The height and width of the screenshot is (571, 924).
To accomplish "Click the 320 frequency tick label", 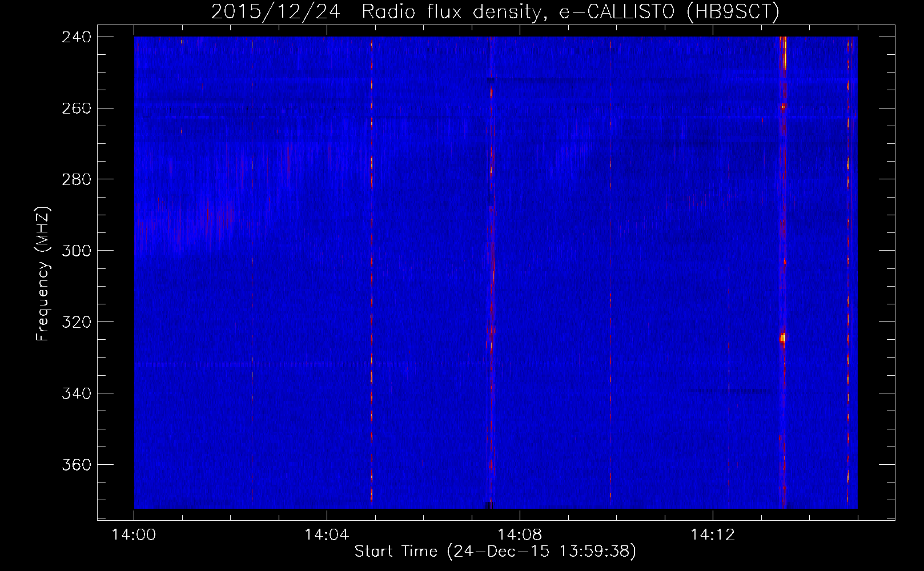I will (76, 322).
